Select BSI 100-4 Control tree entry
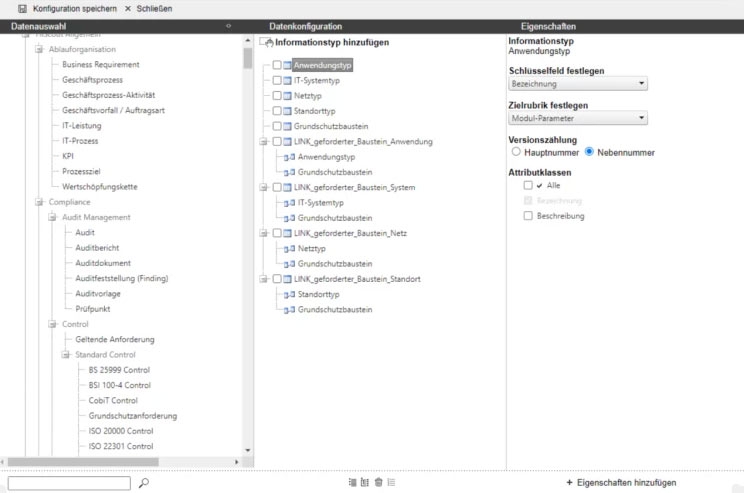The height and width of the screenshot is (493, 744). point(119,385)
